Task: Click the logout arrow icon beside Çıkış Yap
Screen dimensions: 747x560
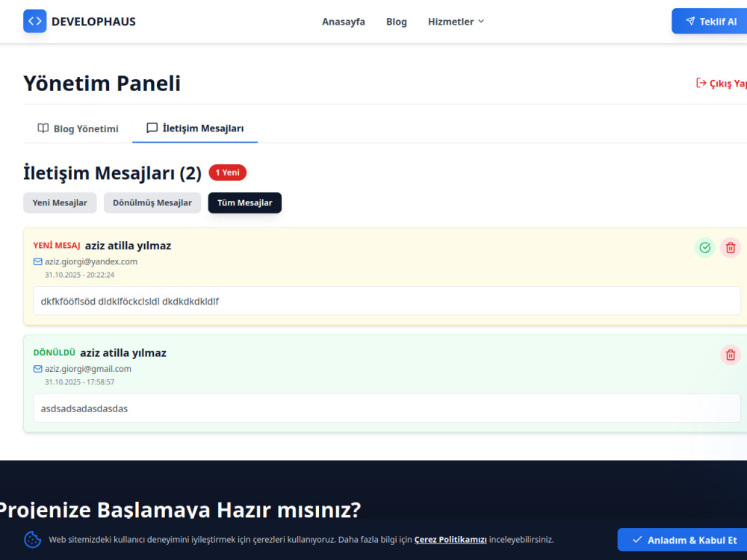Action: (701, 83)
